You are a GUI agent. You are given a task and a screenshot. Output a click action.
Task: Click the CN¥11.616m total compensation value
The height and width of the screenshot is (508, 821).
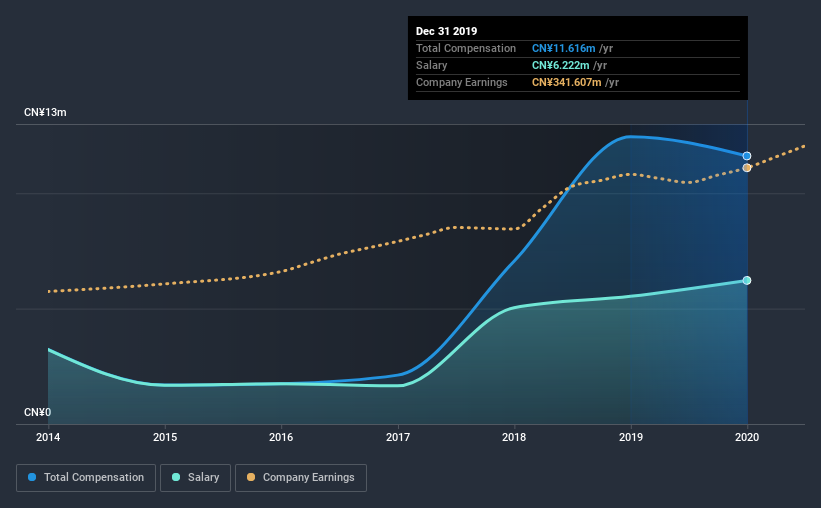[564, 49]
